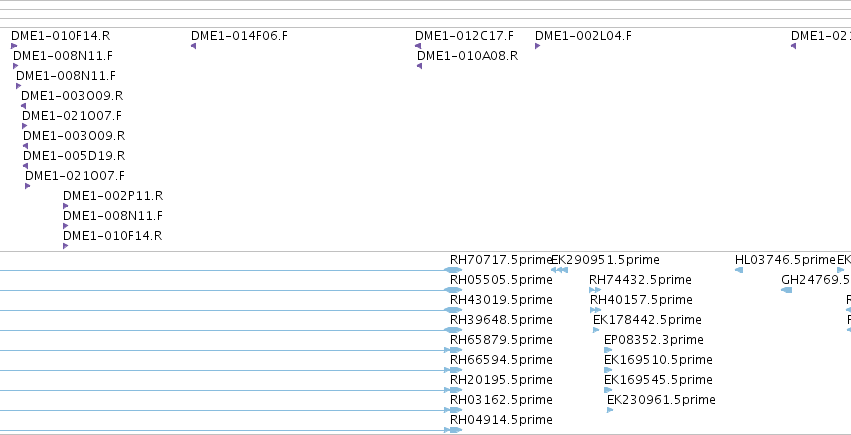Open the RH65879.5prime feature label
Viewport: 851px width, 435px height.
pyautogui.click(x=501, y=340)
